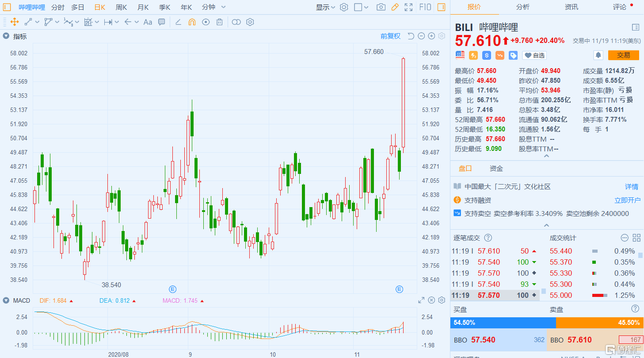Viewport: 644px width, 358px height.
Task: Open the drawing toolbar settings gear
Action: pyautogui.click(x=250, y=22)
